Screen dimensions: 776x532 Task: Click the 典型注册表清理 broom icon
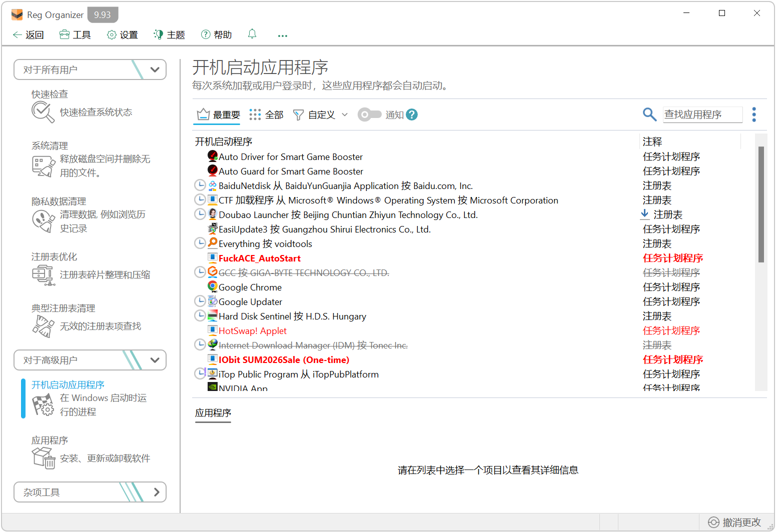point(43,326)
